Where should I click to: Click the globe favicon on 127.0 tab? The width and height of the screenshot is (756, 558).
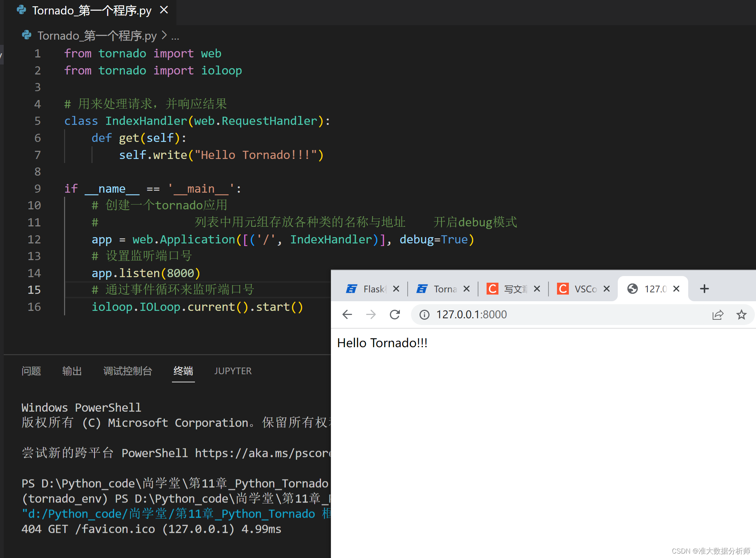633,289
